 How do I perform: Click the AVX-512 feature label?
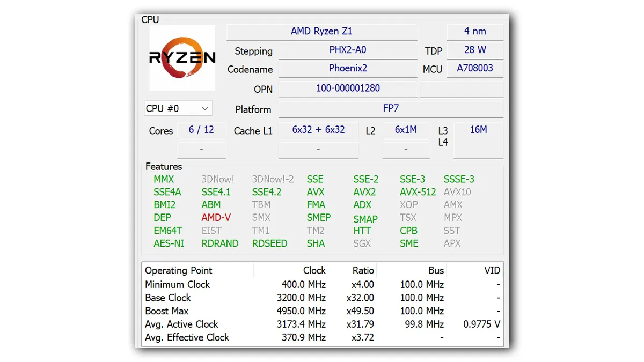pyautogui.click(x=418, y=192)
